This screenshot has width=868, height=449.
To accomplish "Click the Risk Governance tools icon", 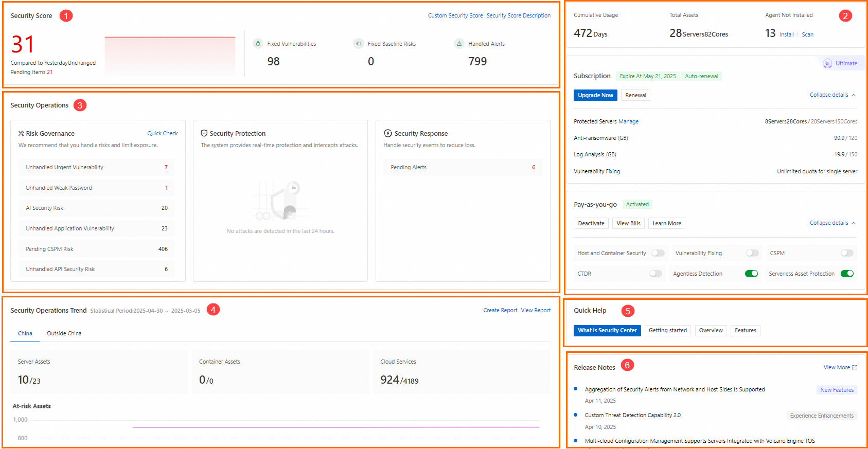I will click(21, 133).
